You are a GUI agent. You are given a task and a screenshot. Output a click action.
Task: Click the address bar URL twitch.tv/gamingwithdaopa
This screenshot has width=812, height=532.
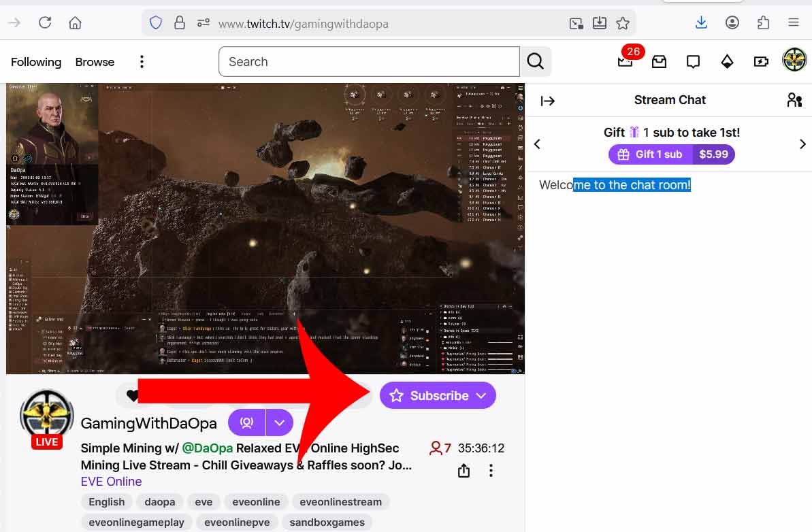[303, 24]
